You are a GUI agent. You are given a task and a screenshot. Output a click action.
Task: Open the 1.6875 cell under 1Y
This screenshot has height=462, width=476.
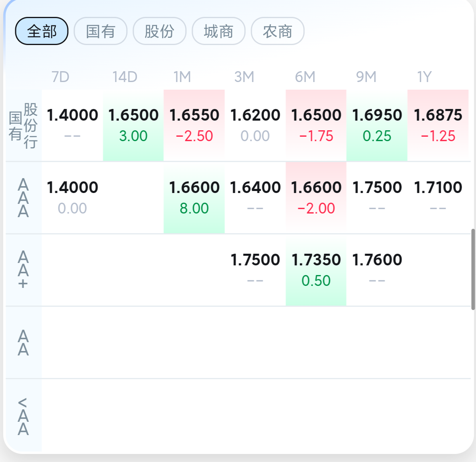tap(438, 125)
